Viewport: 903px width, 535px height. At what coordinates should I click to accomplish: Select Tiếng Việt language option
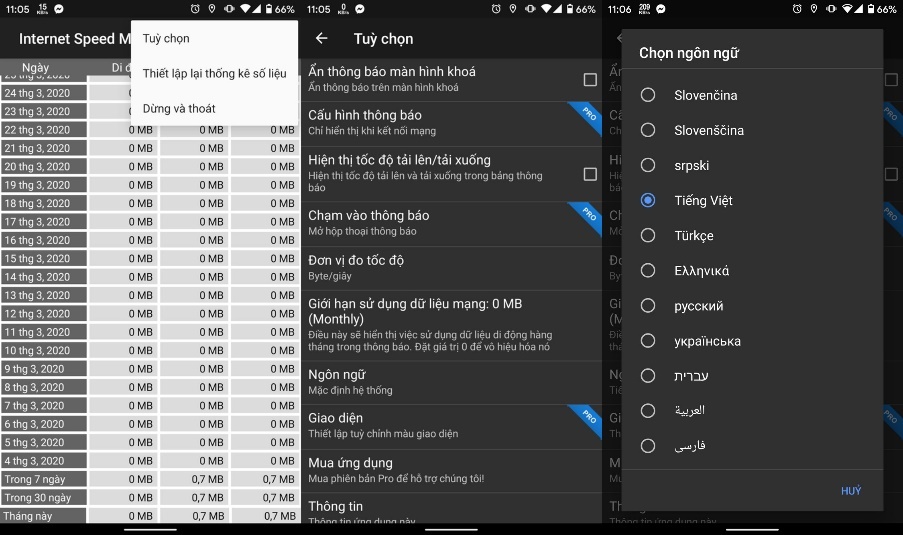point(648,200)
